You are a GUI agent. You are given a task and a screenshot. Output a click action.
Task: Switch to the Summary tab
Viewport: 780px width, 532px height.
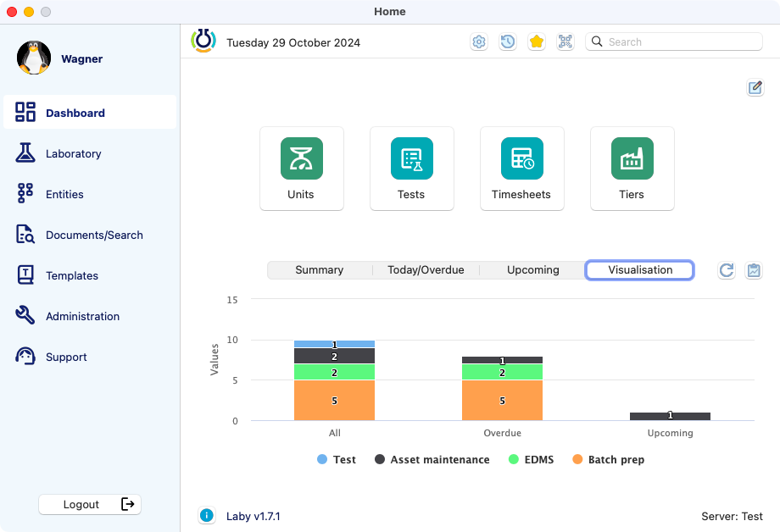click(x=320, y=270)
